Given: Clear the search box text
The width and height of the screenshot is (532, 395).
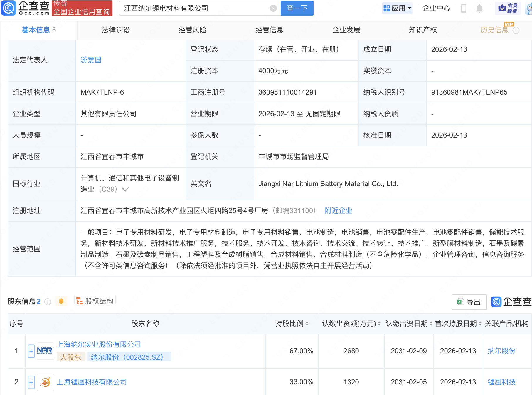Looking at the screenshot, I should point(273,8).
